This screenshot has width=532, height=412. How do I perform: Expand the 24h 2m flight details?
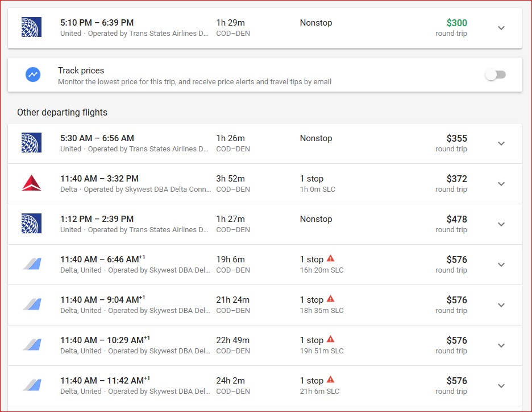click(501, 386)
